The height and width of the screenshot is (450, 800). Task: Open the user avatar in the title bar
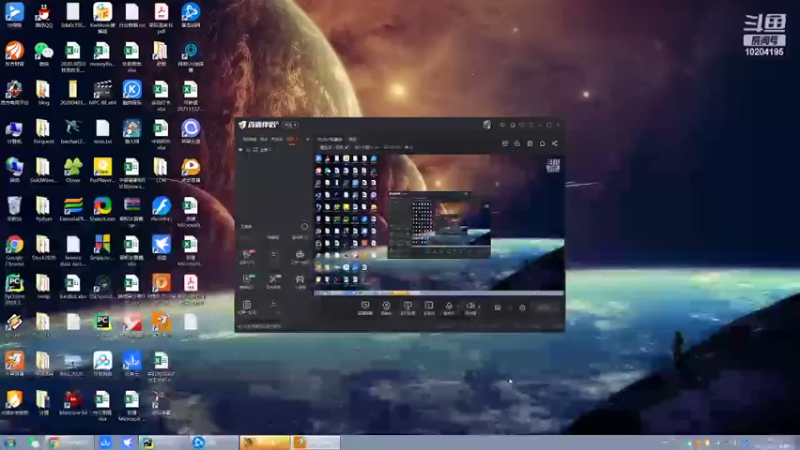click(x=487, y=124)
